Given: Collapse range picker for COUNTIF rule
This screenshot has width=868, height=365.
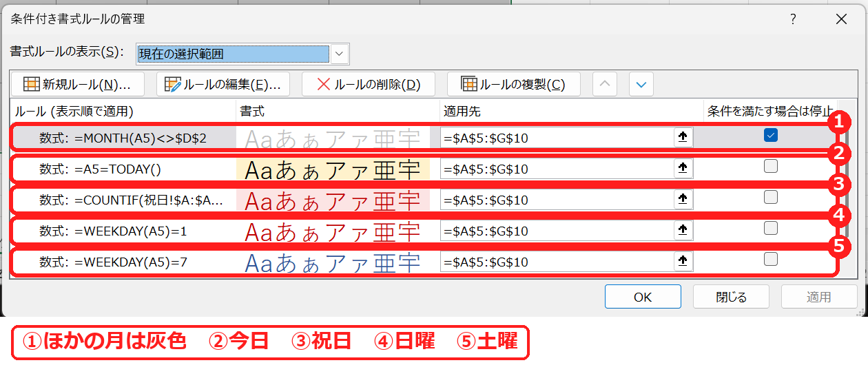Looking at the screenshot, I should pos(683,200).
